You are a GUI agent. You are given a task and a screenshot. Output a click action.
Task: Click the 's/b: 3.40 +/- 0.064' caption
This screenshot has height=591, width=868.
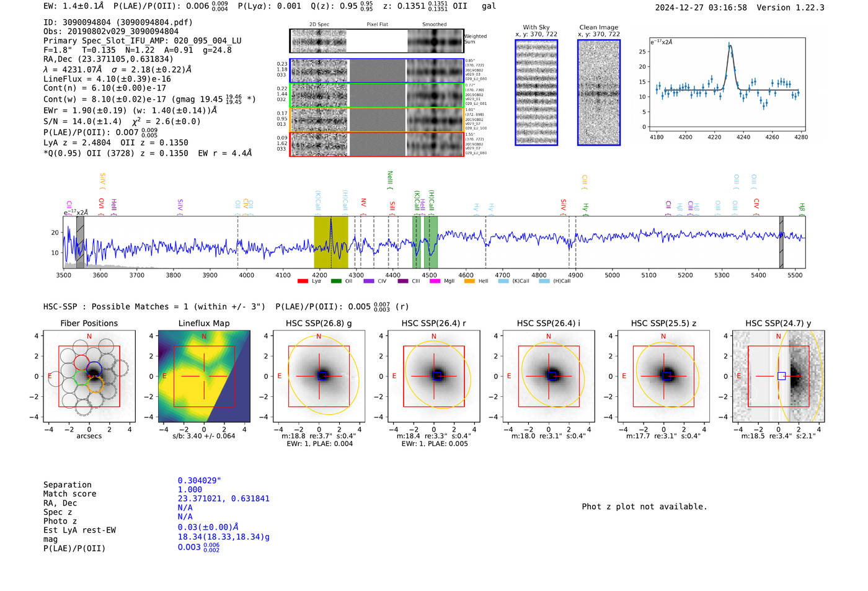[x=204, y=436]
